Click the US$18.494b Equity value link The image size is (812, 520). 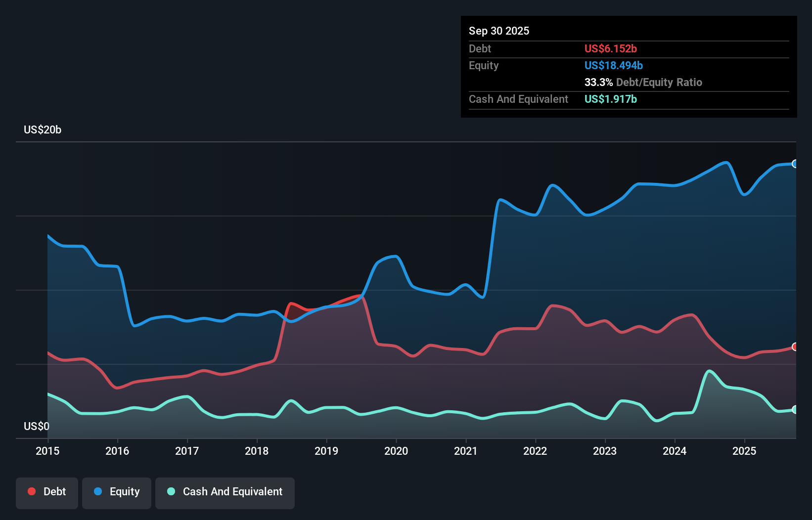click(x=613, y=65)
